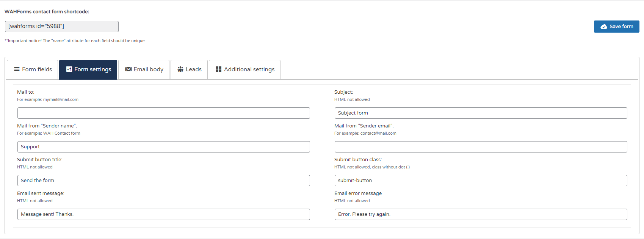Screen dimensions: 644x239
Task: Click the 'Mail from "Sender email":' label
Action: point(364,126)
